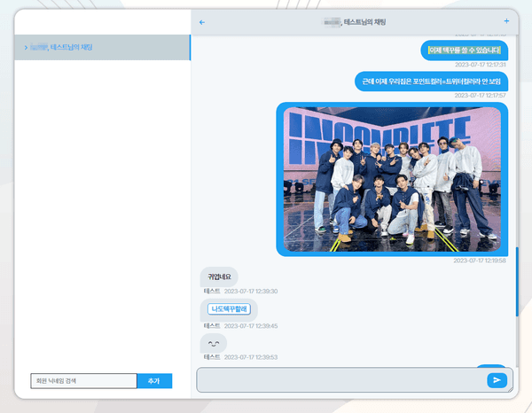
Task: Click the 12:39:30 timestamp under 귀엽네요
Action: [251, 291]
